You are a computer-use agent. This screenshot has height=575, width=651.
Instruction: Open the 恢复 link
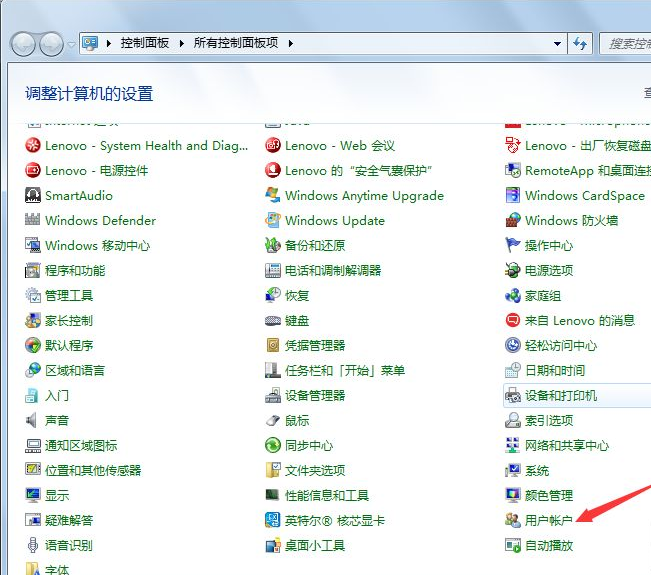[297, 296]
